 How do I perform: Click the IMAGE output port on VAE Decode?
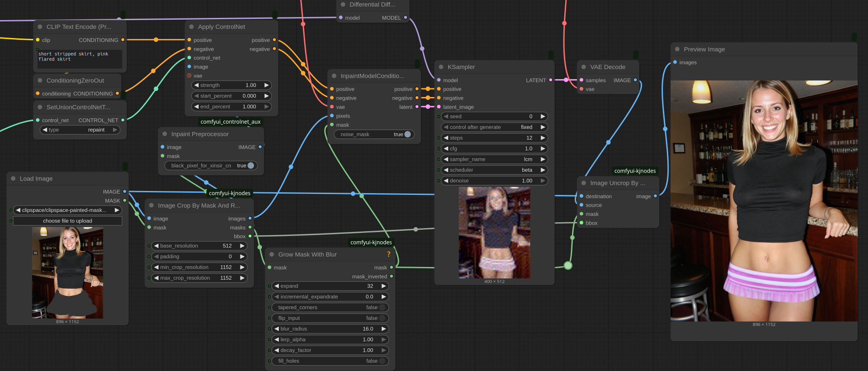coord(635,80)
